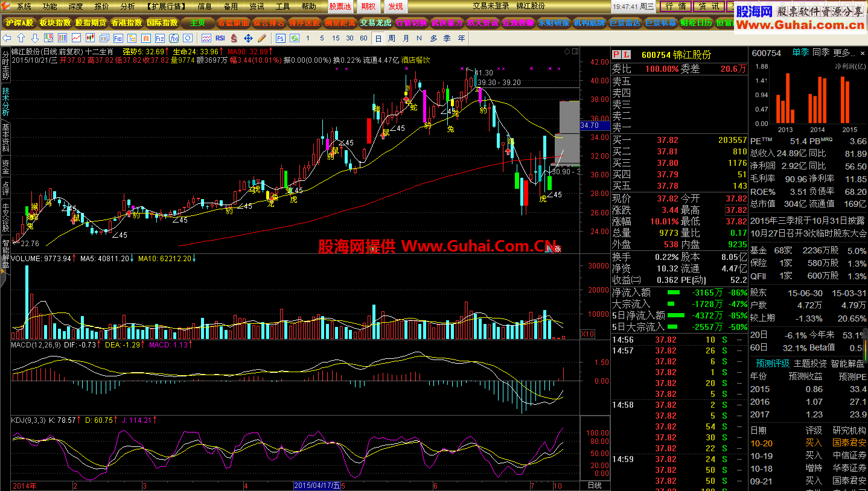The height and width of the screenshot is (491, 868).
Task: Select the 季 quarterly period
Action: coord(447,38)
